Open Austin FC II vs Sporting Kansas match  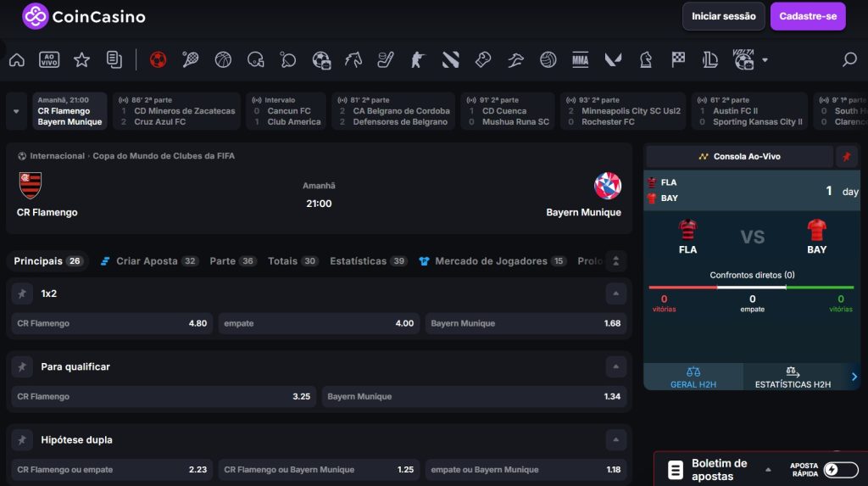[749, 111]
